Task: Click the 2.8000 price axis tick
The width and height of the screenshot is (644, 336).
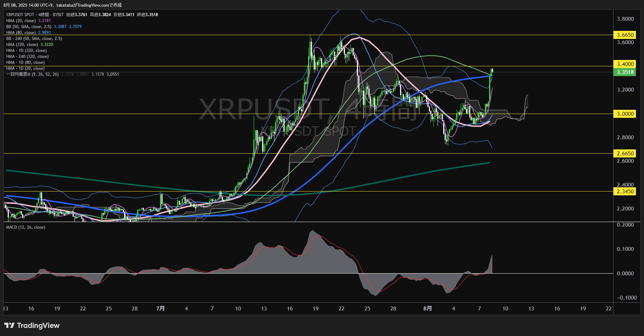Action: tap(625, 137)
